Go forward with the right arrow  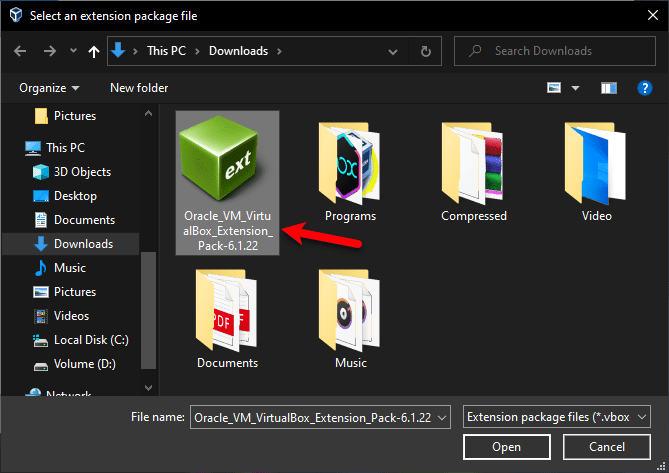pyautogui.click(x=50, y=51)
